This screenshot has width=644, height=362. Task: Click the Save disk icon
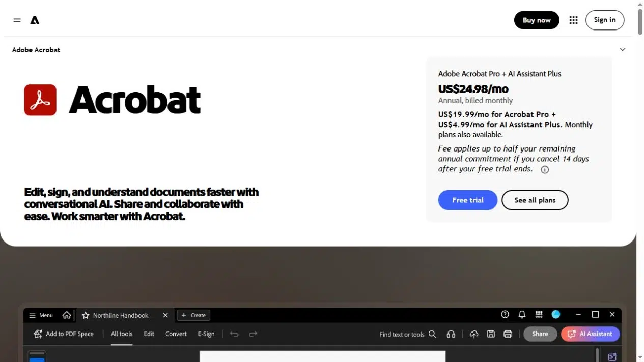tap(491, 334)
